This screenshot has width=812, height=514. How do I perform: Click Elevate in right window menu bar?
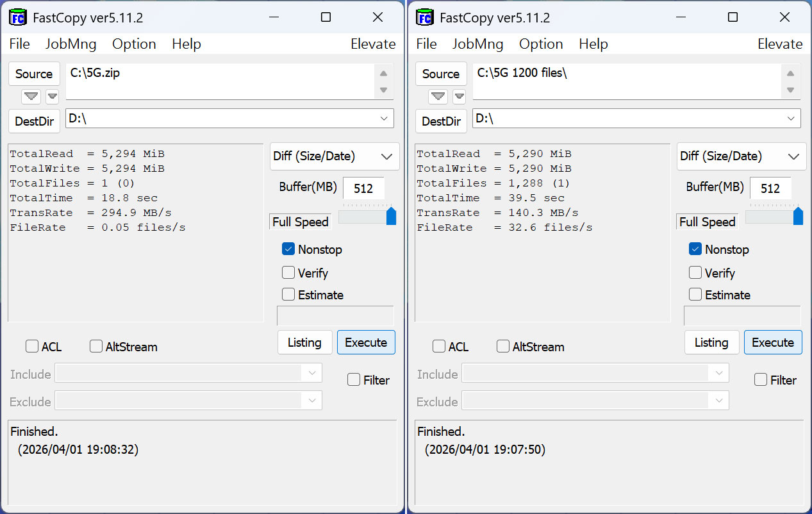[780, 44]
